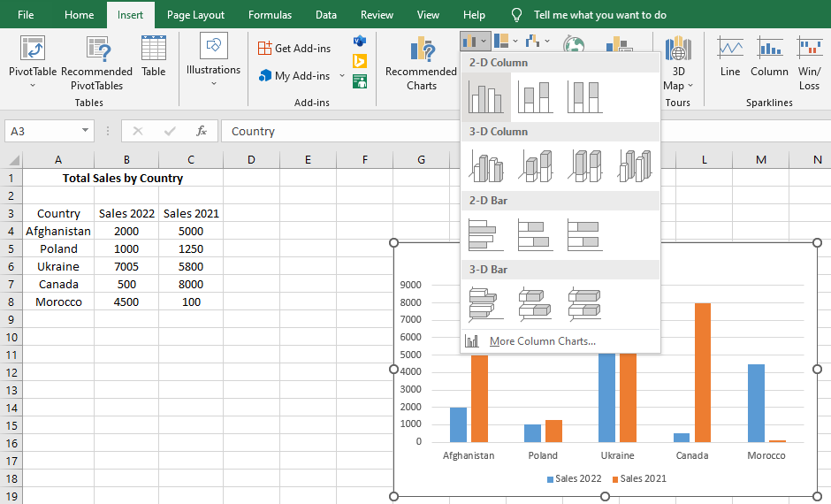The image size is (831, 504).
Task: Click Get Add-ins
Action: click(294, 49)
